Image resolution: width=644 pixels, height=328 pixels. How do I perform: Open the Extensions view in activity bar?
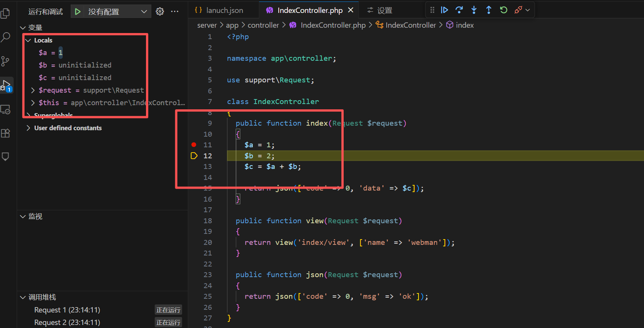coord(6,133)
